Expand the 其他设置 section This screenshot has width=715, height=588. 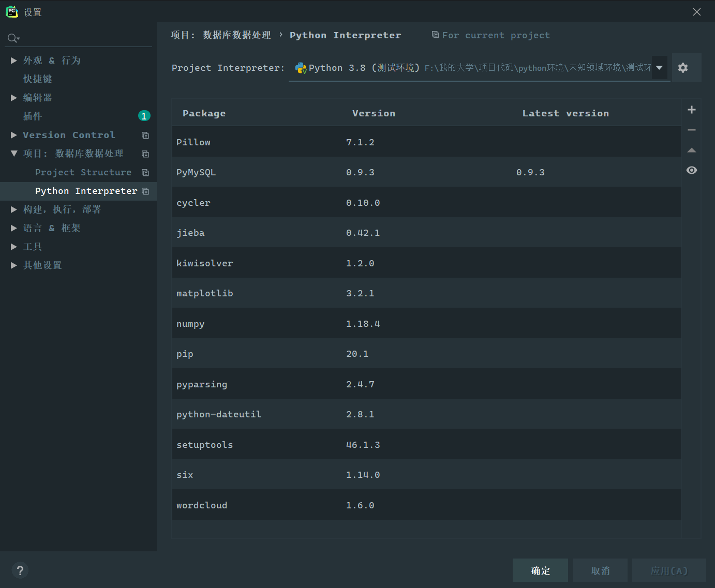[x=14, y=265]
